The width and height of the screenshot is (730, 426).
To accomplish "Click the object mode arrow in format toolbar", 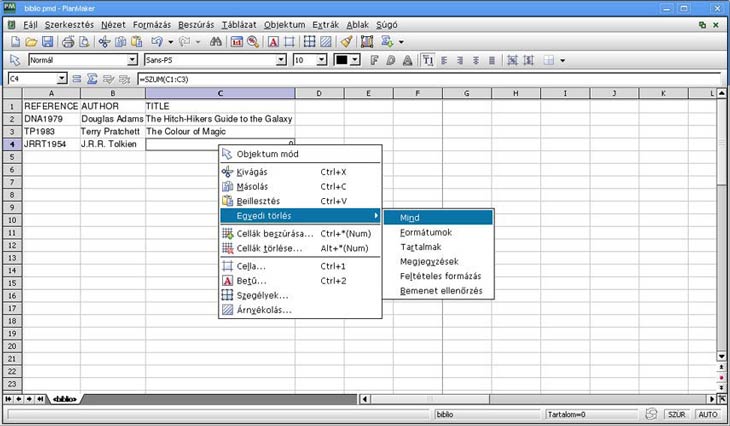I will [15, 60].
